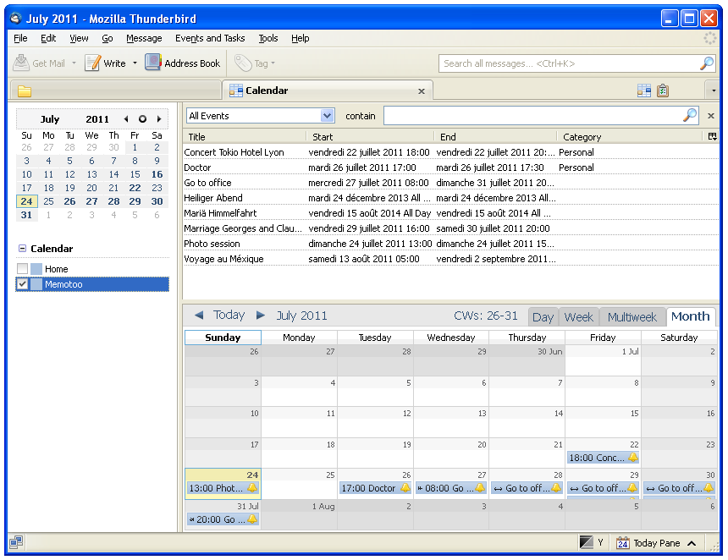Open the Get Mail dropdown arrow

click(74, 63)
